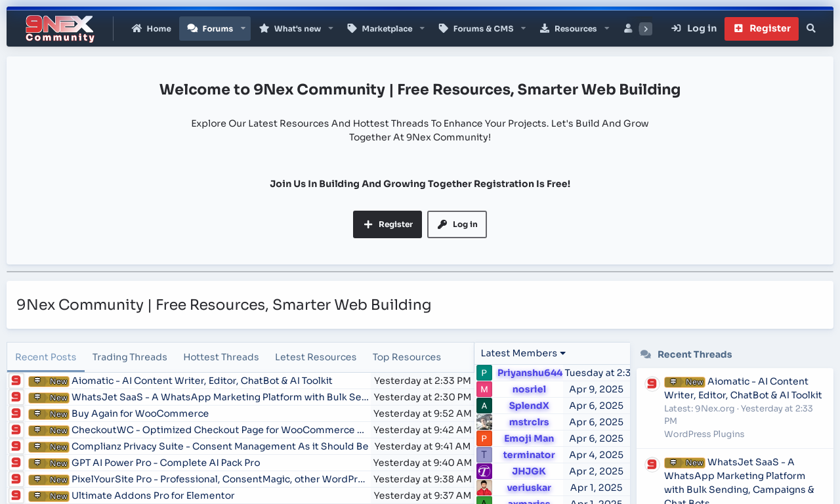Click New prefix badge on Ultimate Addons row
This screenshot has width=840, height=504.
pyautogui.click(x=49, y=496)
